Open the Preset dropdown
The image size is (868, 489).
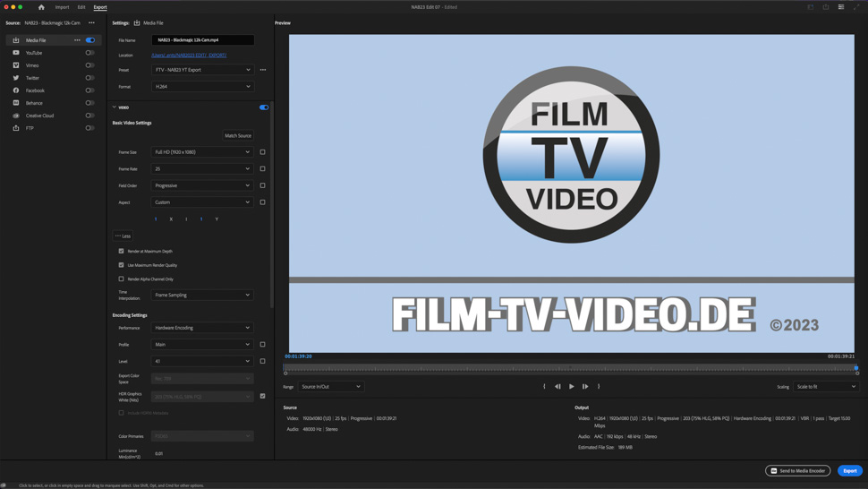[202, 70]
